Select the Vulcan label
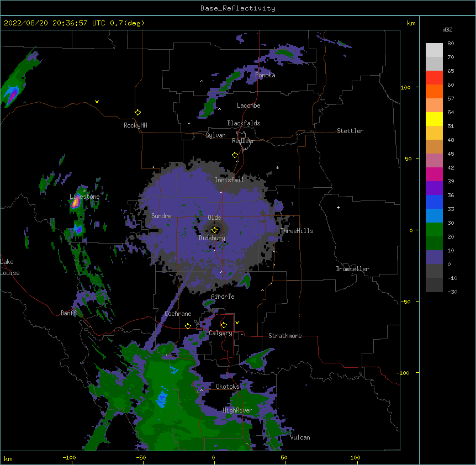 pos(300,437)
